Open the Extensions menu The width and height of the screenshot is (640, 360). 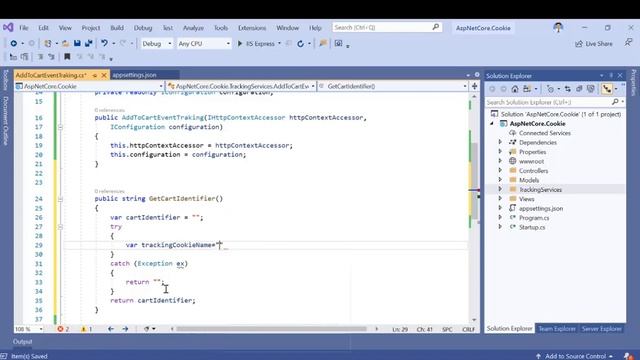click(252, 28)
